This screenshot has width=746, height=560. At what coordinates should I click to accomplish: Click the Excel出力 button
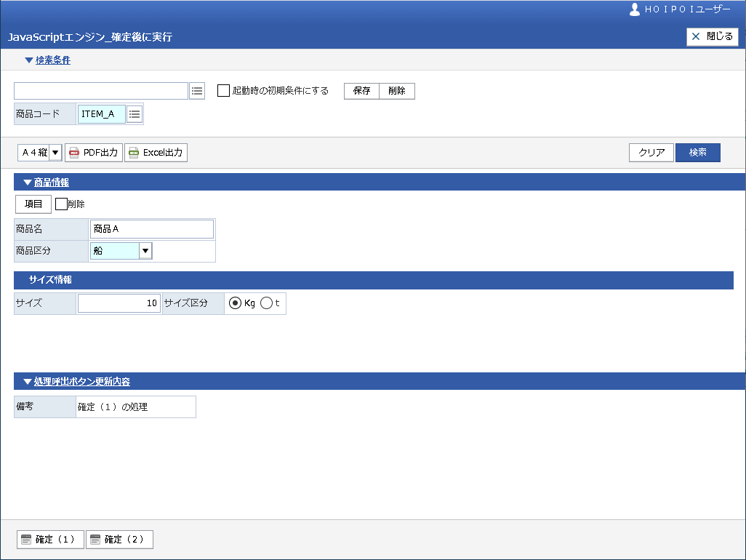tap(156, 153)
